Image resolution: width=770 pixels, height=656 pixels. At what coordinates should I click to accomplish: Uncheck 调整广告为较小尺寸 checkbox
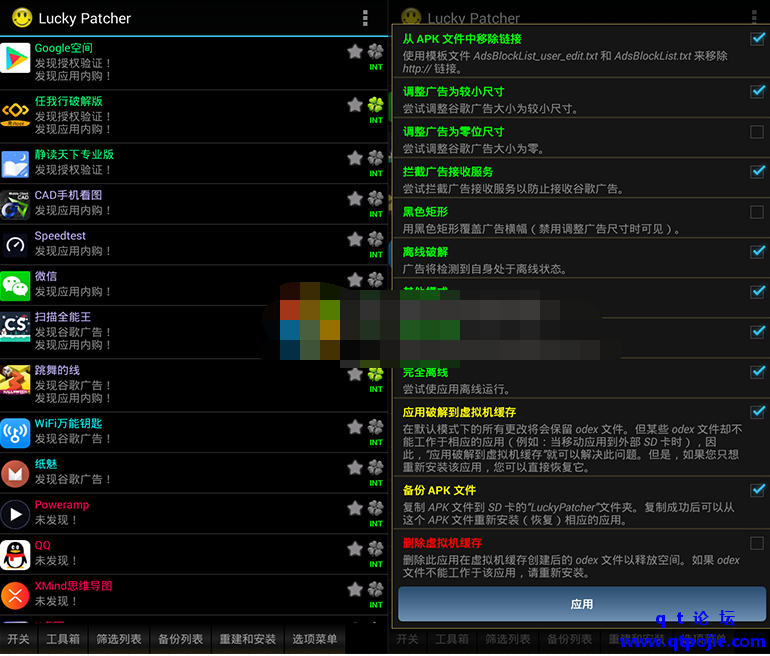[x=757, y=91]
